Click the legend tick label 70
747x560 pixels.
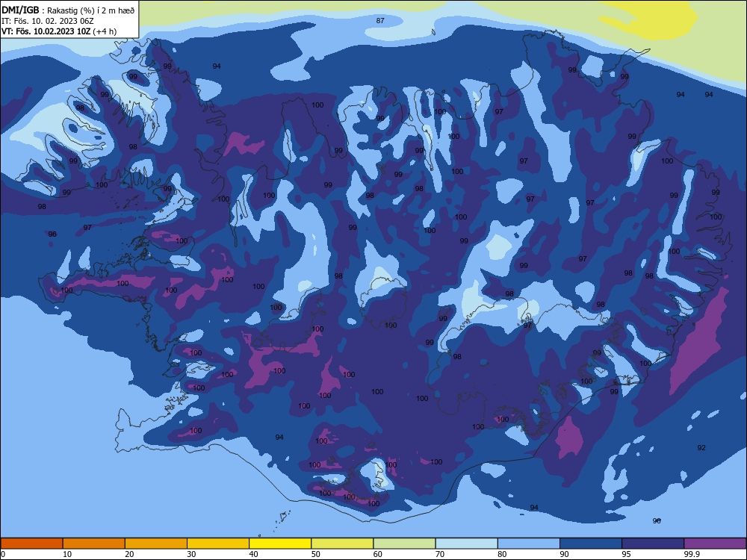tap(440, 554)
